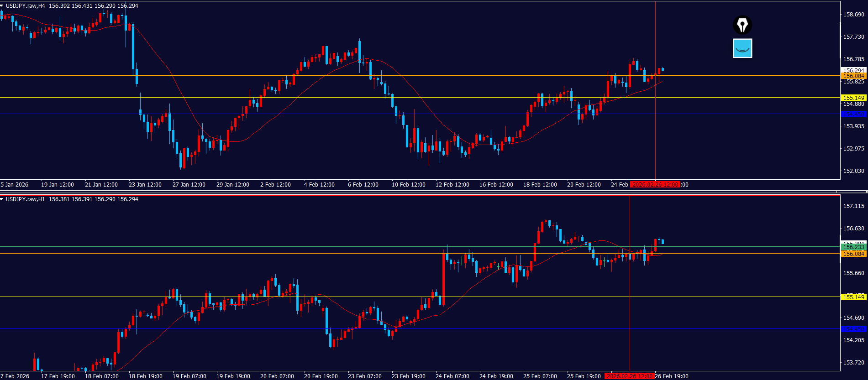This screenshot has width=868, height=380.
Task: Click the USDJPY.raw,H1 chart title text
Action: (25, 199)
